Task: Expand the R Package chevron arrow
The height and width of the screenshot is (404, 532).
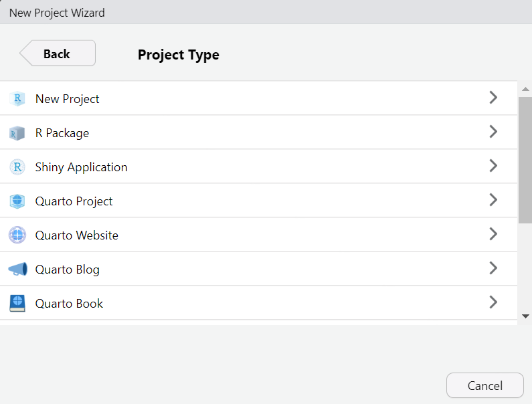Action: tap(493, 132)
